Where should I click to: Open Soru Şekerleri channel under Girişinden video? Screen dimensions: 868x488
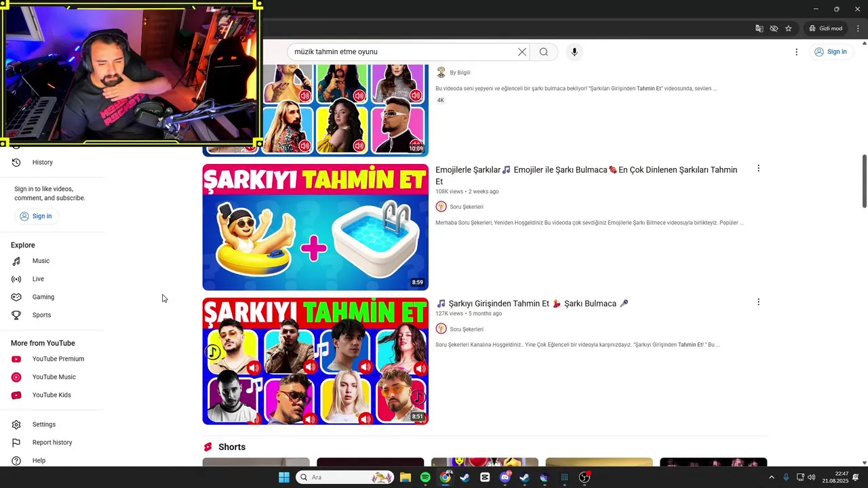pos(467,329)
